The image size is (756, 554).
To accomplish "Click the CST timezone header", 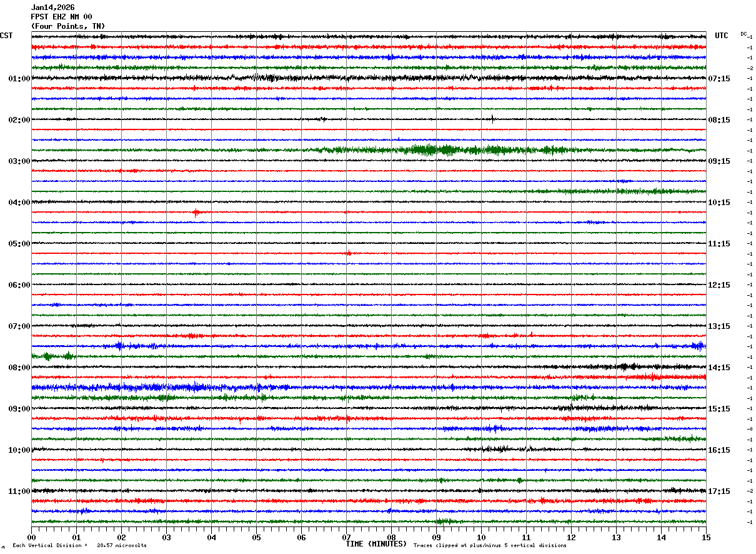I will [6, 36].
